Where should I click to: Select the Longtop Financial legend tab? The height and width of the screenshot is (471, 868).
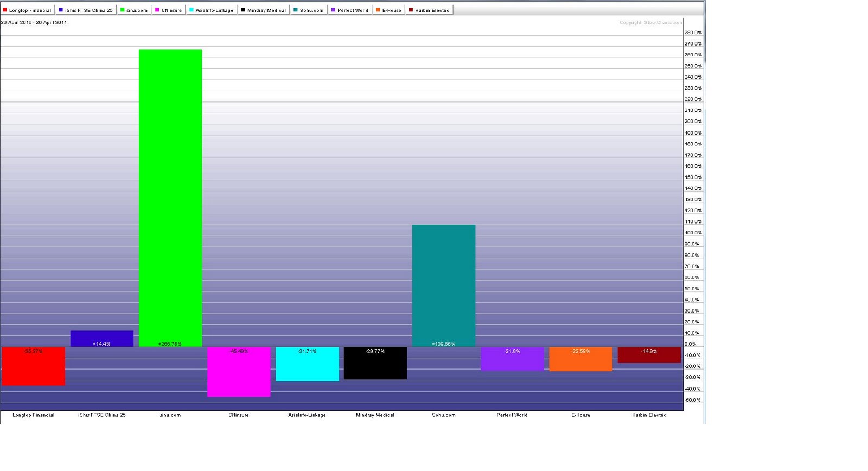(x=27, y=10)
